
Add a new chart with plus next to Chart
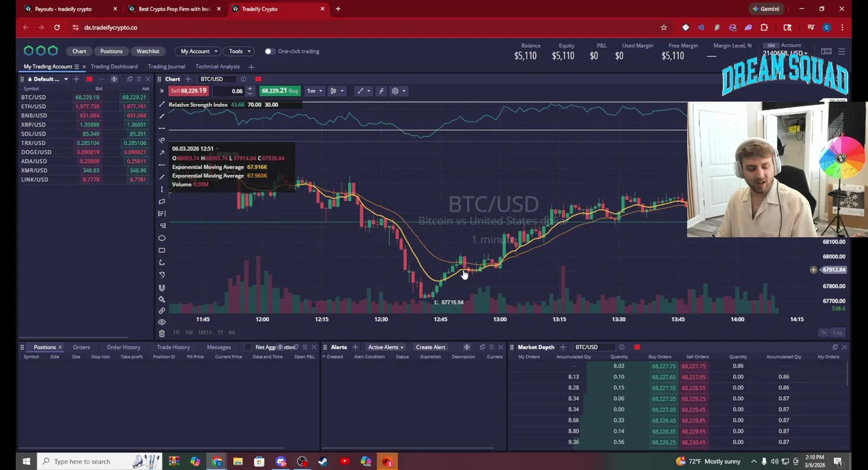coord(188,79)
